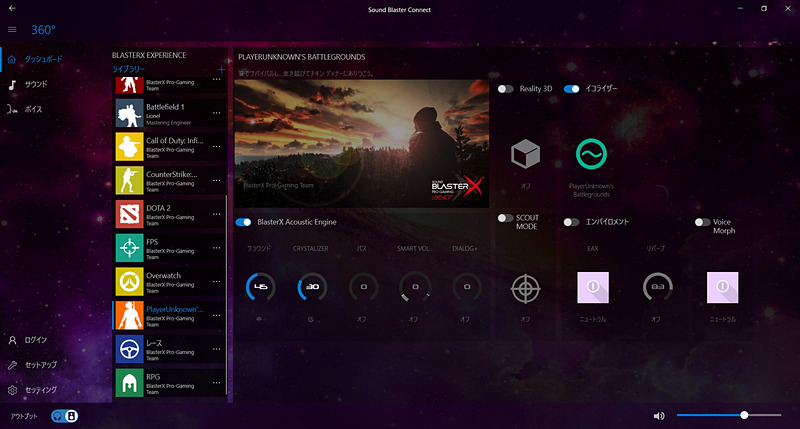Select the RPG helmet profile icon
Image resolution: width=800 pixels, height=429 pixels.
[129, 383]
